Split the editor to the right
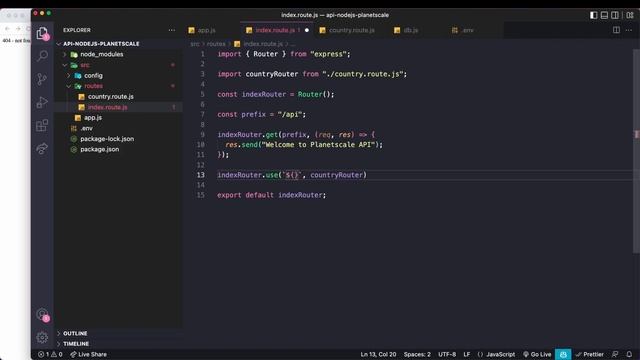 click(616, 30)
